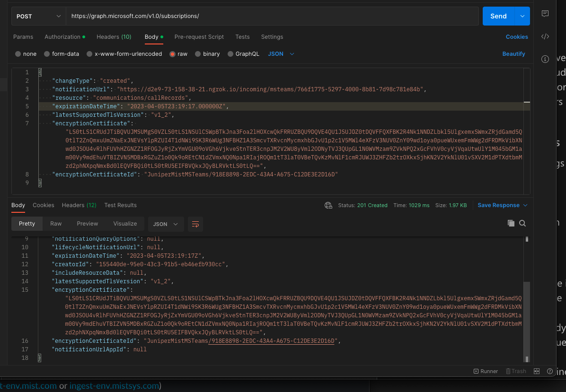Open the Tests tab
Viewport: 566px width, 392px height.
coord(242,37)
